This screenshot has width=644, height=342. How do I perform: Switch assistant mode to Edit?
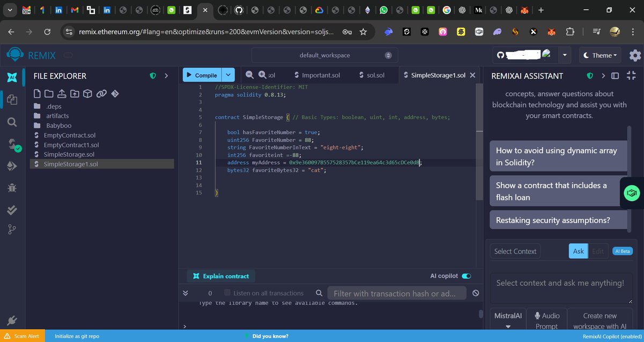598,251
